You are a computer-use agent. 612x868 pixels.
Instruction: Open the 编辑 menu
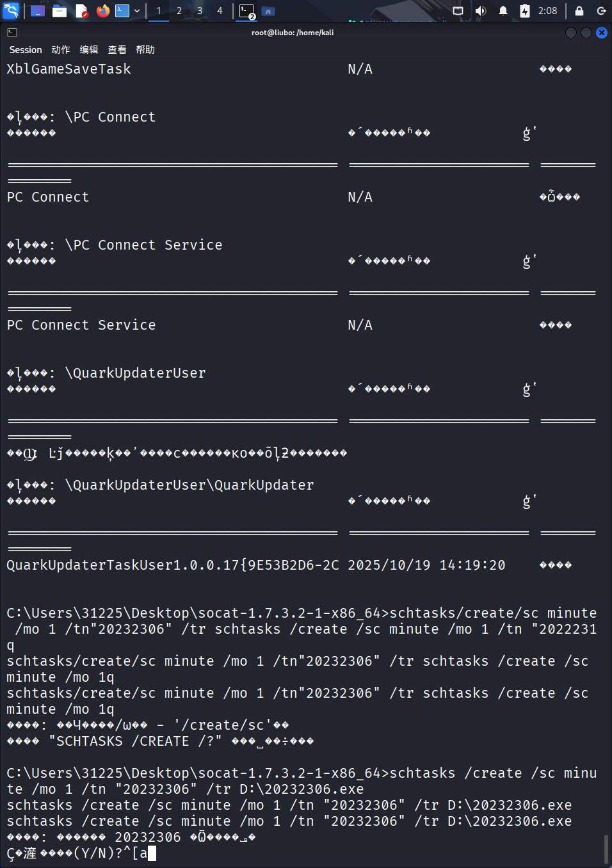point(89,50)
